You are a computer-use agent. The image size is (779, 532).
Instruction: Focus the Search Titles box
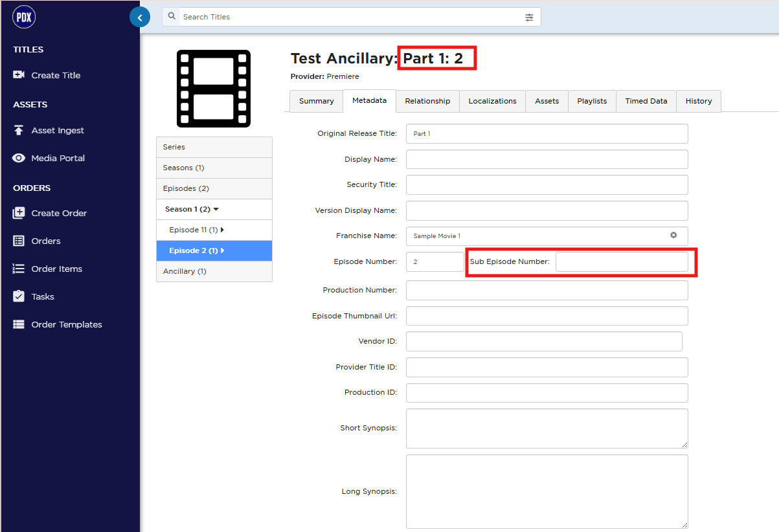pos(352,17)
